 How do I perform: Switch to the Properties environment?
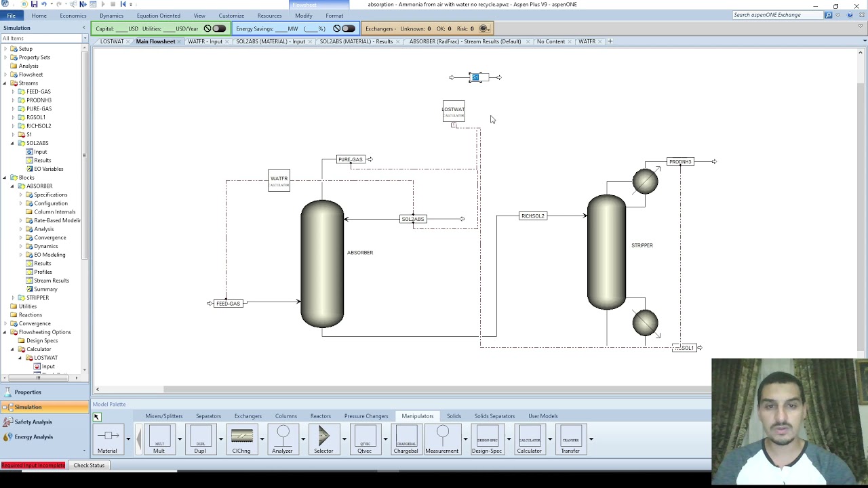click(44, 392)
